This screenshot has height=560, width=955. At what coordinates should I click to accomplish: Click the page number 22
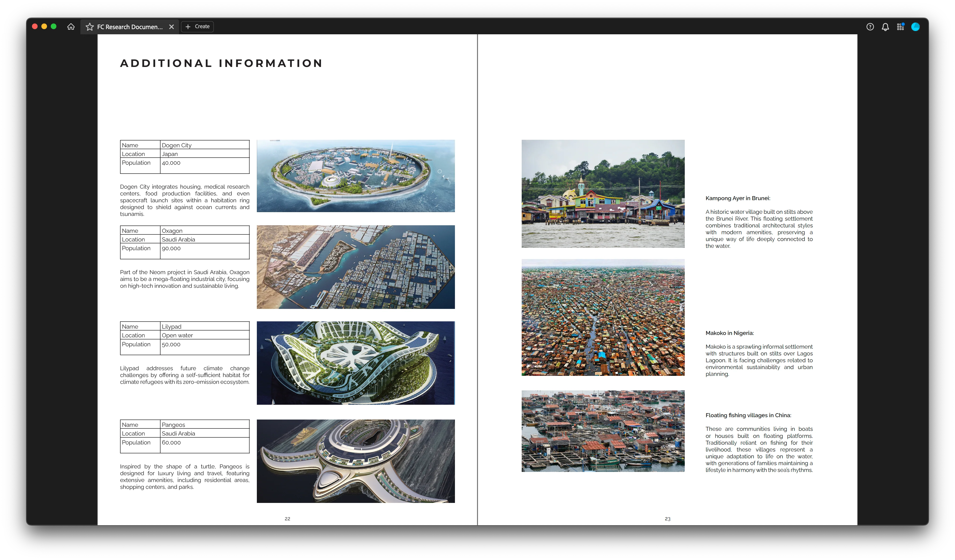coord(287,519)
